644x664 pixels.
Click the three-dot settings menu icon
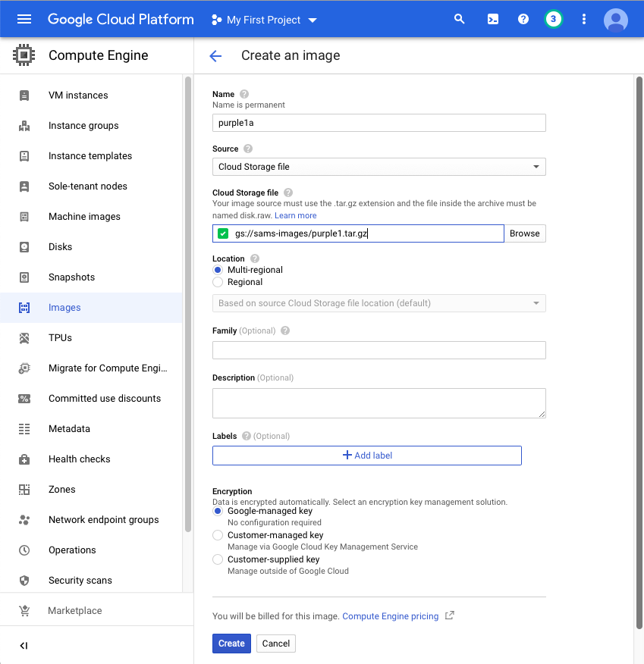pos(583,19)
